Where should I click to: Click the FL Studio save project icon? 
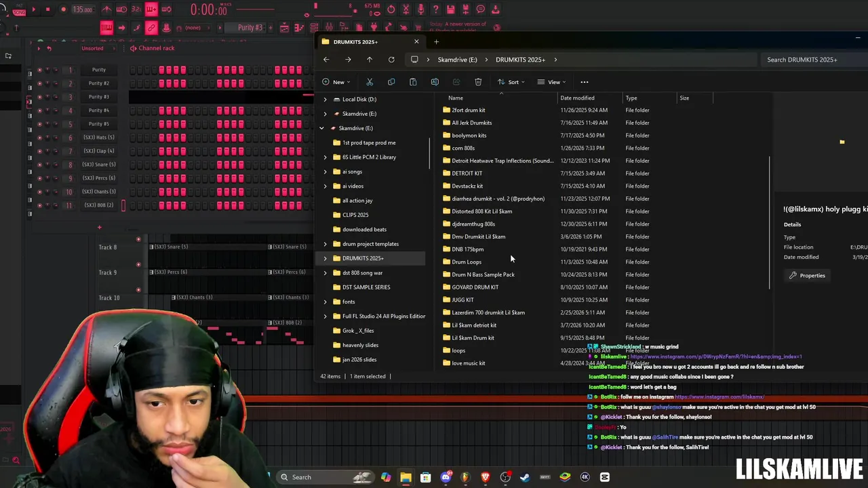pos(450,9)
